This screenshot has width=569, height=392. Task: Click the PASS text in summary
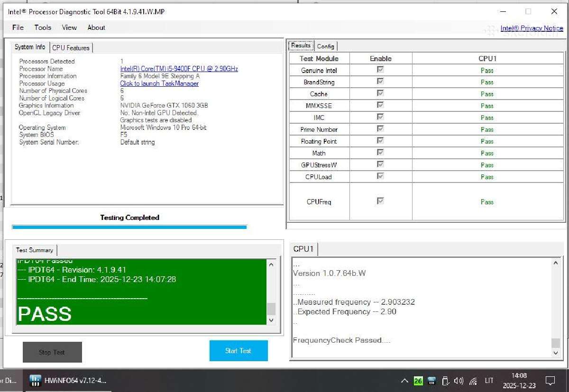click(x=45, y=314)
